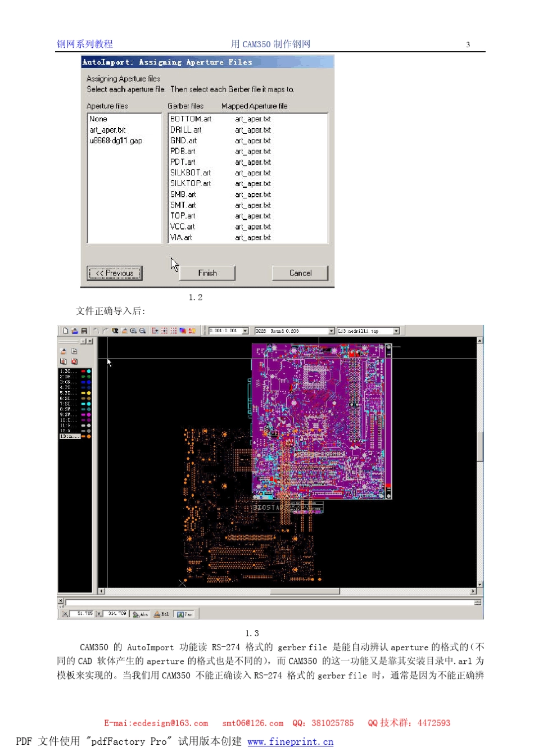Image resolution: width=534 pixels, height=756 pixels.
Task: Click the Zoom Out magnifier icon
Action: 142,331
